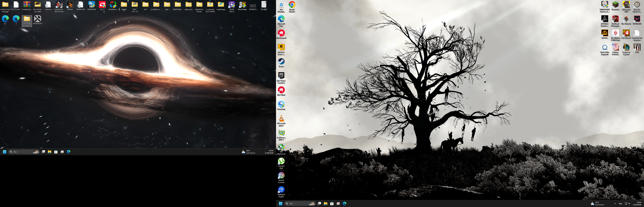The width and height of the screenshot is (644, 207).
Task: Open the witcher mod manager folder
Action: click(x=5, y=7)
